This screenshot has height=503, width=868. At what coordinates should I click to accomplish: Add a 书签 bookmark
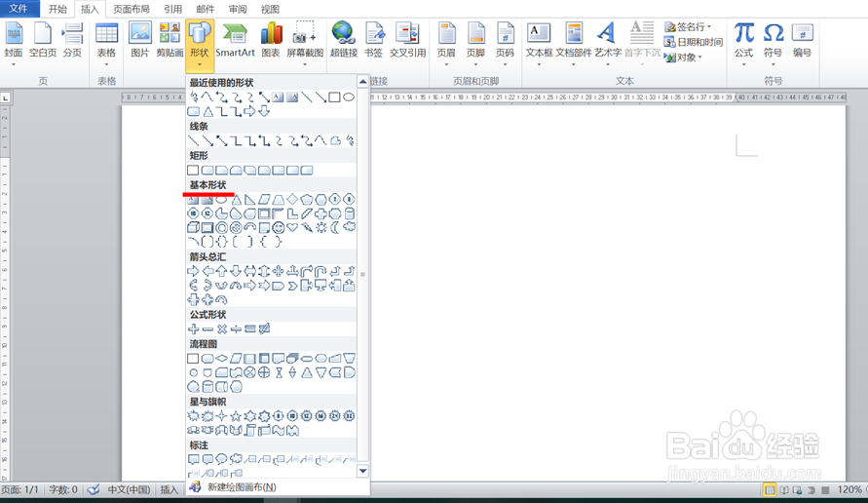click(x=374, y=40)
